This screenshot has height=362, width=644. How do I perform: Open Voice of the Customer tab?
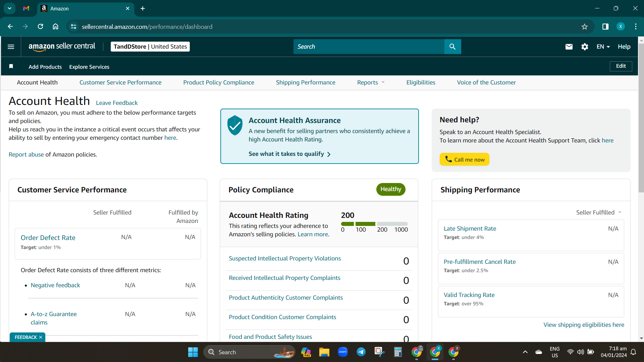click(x=486, y=82)
